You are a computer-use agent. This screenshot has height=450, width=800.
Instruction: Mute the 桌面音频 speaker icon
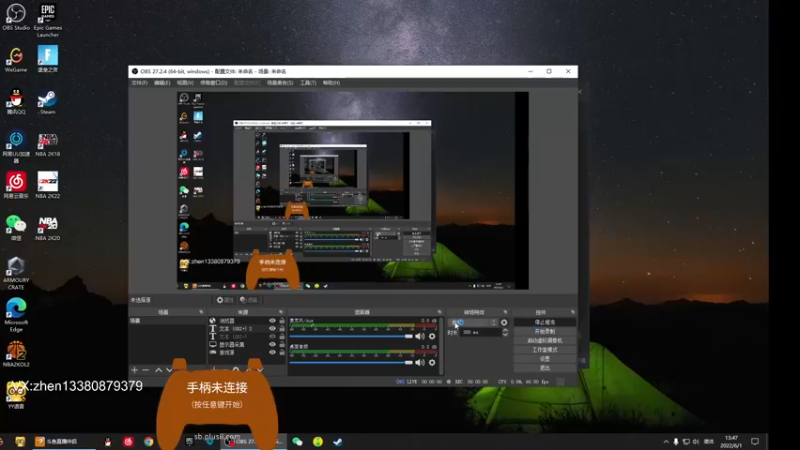[419, 362]
